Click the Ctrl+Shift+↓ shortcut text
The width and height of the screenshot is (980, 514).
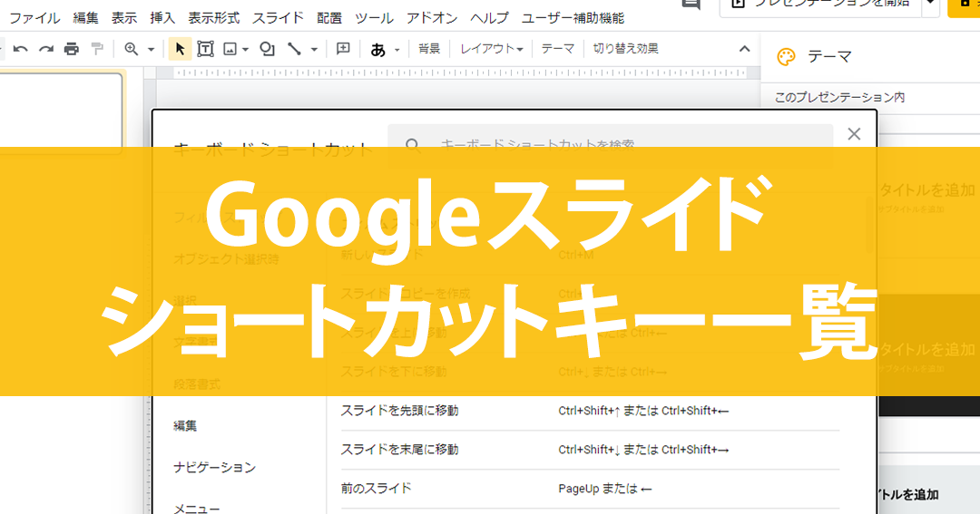[x=589, y=450]
